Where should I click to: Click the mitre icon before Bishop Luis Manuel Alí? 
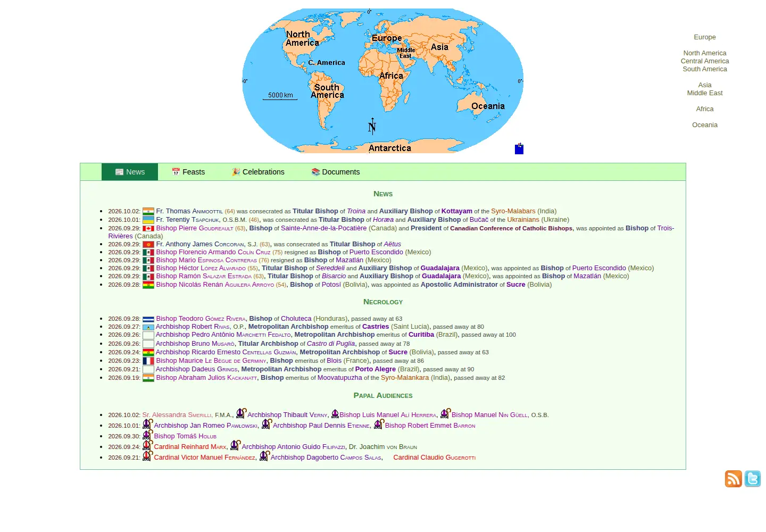(335, 414)
